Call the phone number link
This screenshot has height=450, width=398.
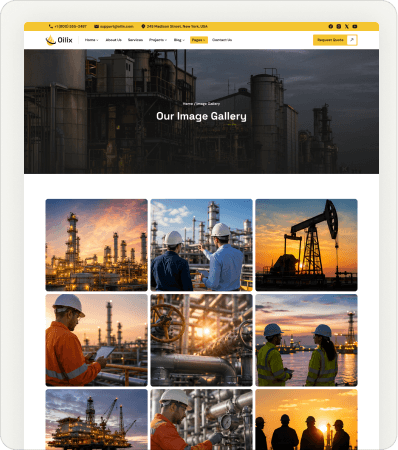pos(70,26)
